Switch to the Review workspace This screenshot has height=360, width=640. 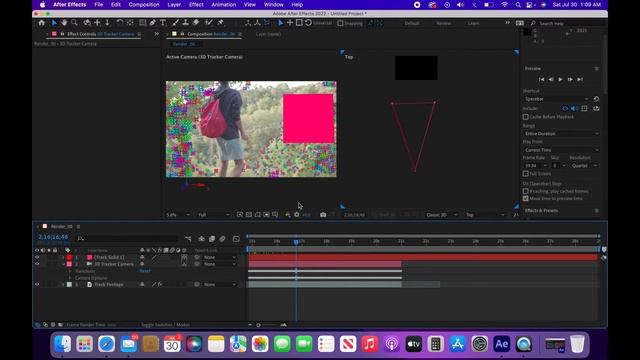point(443,23)
